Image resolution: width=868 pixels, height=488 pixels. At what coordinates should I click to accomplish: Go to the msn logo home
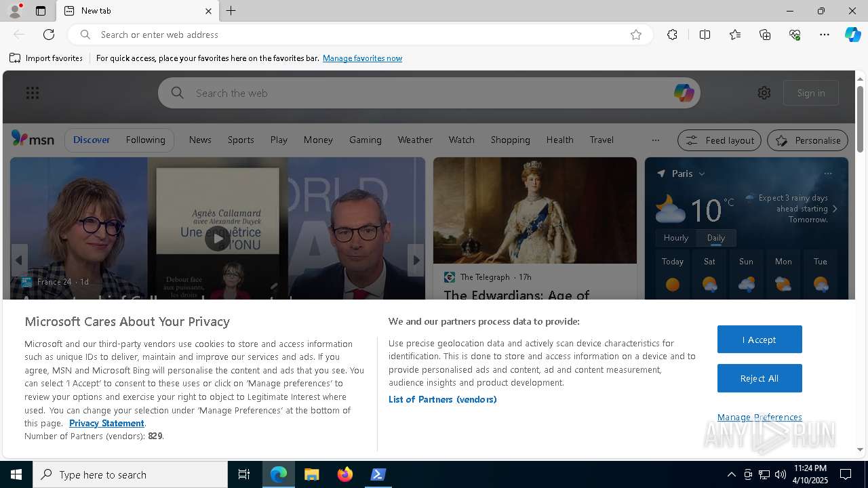point(33,139)
